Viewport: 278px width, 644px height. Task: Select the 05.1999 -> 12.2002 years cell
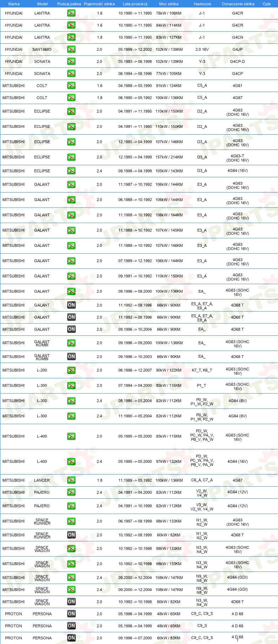click(135, 49)
